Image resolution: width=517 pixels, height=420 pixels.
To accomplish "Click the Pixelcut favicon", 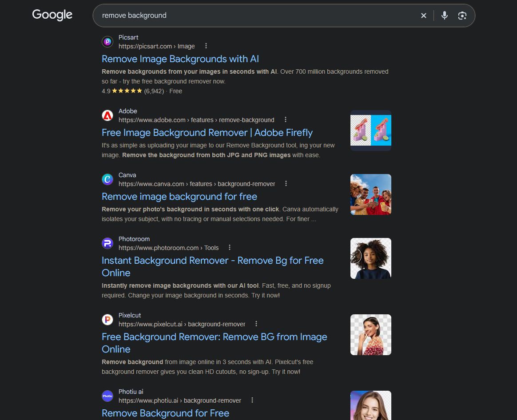I will [107, 320].
